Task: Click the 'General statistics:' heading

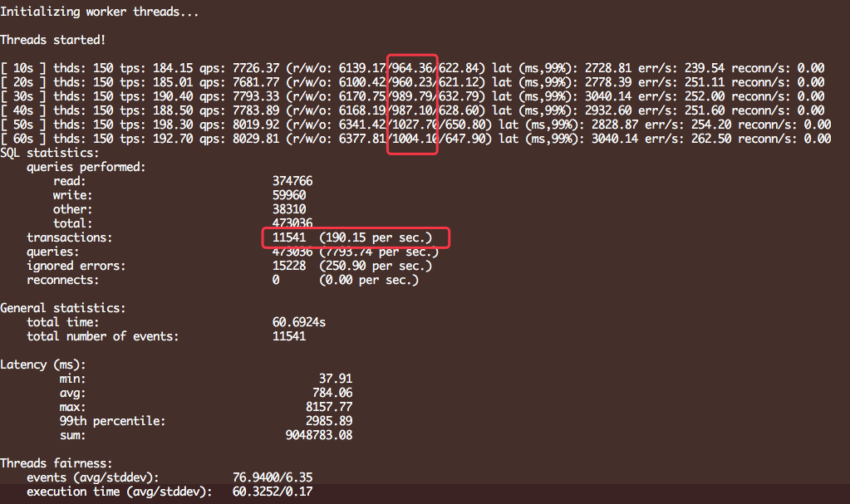Action: point(62,308)
